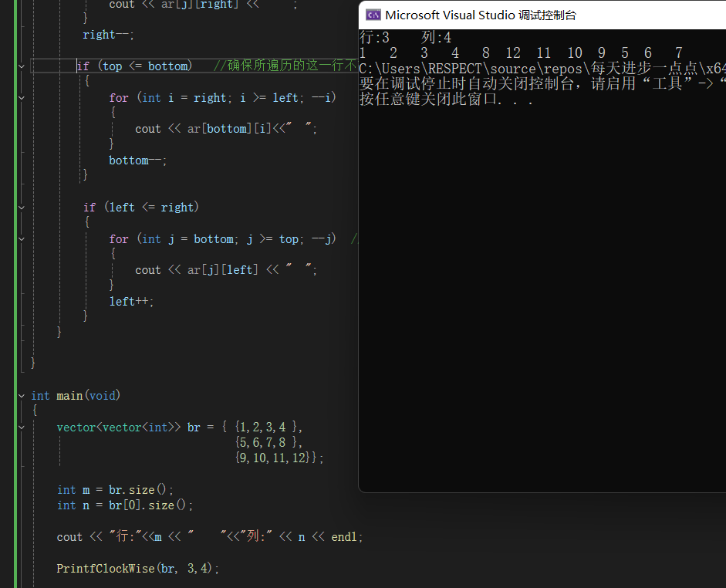Click the 'PrintfClockWise(br, 3,4);' call
The image size is (726, 588).
(x=137, y=569)
